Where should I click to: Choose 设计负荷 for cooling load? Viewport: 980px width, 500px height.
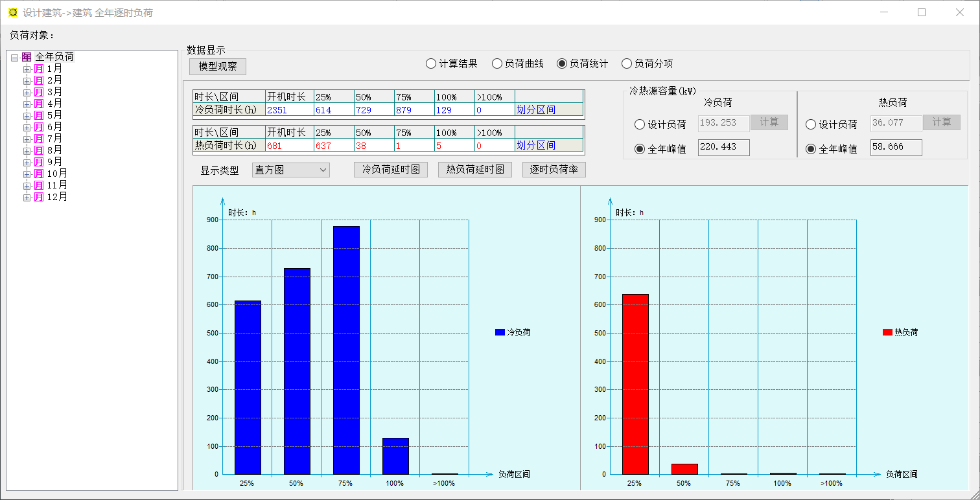point(640,124)
